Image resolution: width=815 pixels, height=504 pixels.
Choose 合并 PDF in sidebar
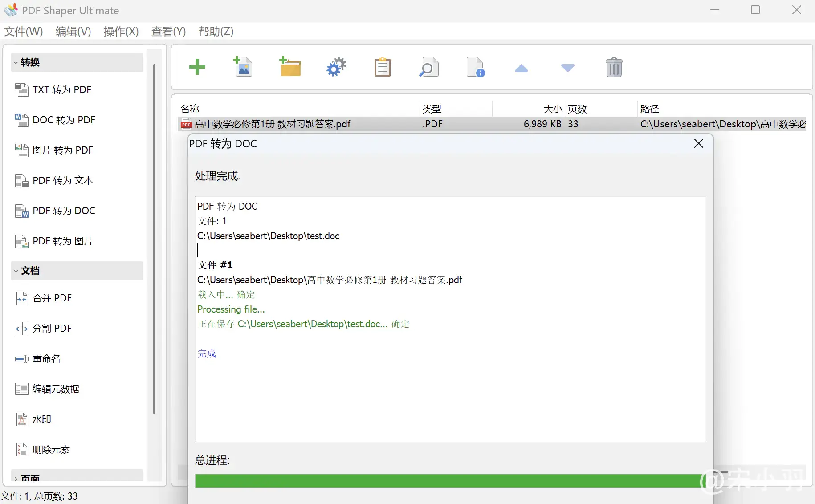point(52,298)
